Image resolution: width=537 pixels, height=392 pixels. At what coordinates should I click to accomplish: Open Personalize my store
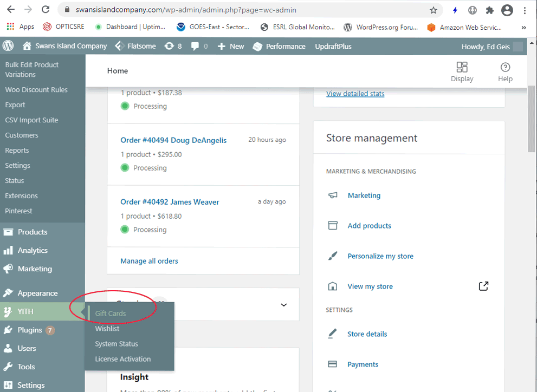click(380, 256)
